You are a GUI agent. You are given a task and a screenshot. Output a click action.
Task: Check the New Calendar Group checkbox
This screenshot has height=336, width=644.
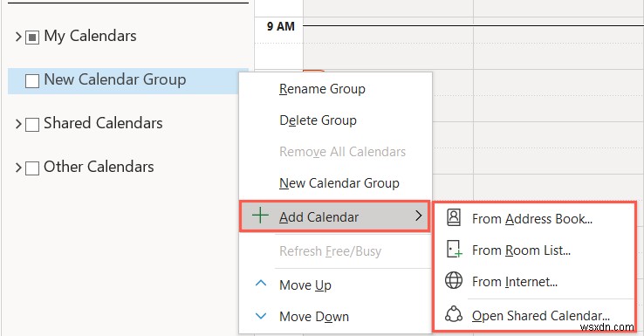tap(32, 81)
